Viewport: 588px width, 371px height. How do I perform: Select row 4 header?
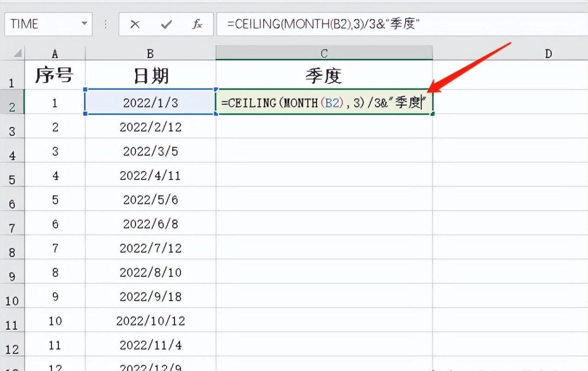coord(12,151)
